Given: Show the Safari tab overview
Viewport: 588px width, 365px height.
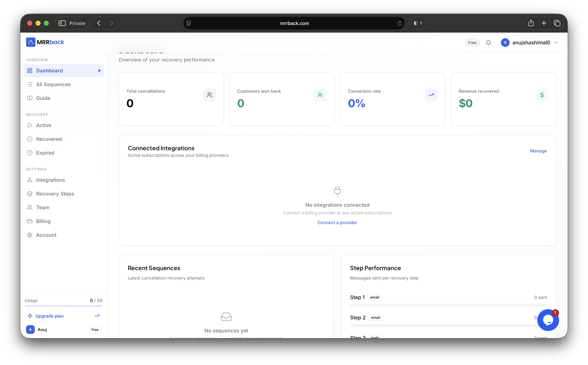Looking at the screenshot, I should [557, 23].
